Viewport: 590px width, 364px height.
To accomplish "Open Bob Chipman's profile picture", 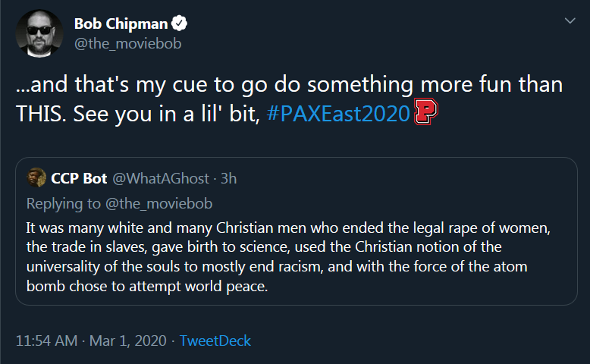I will click(39, 33).
